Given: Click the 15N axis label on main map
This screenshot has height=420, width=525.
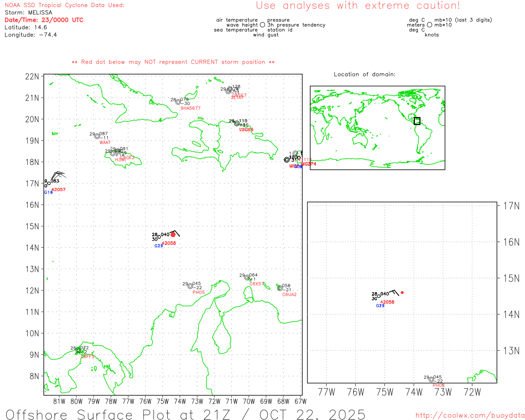Looking at the screenshot, I should click(x=32, y=226).
